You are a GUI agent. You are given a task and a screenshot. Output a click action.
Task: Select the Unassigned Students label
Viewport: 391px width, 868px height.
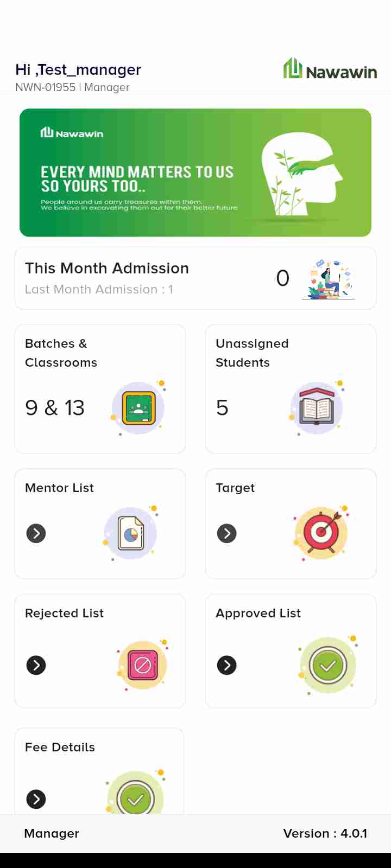point(252,353)
